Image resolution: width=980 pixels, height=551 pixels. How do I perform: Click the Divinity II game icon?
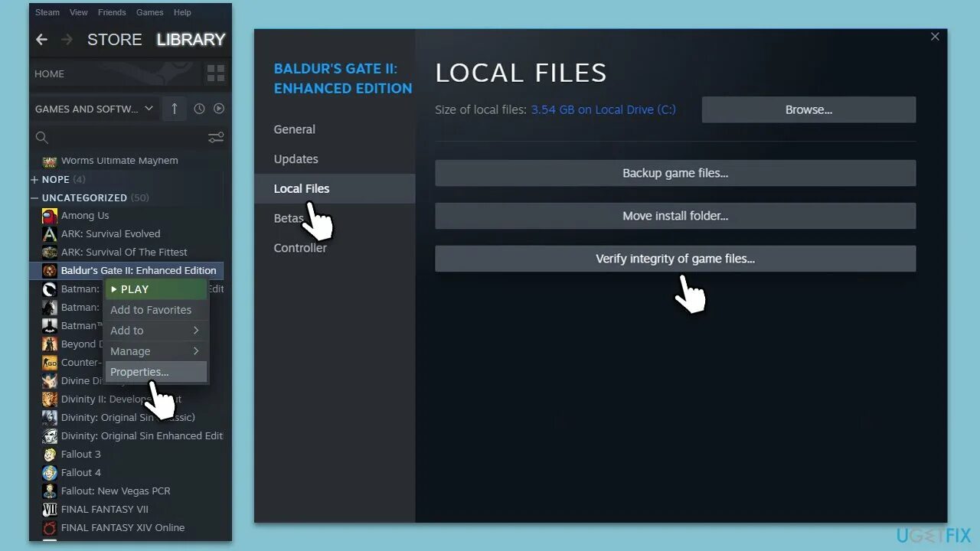(50, 399)
